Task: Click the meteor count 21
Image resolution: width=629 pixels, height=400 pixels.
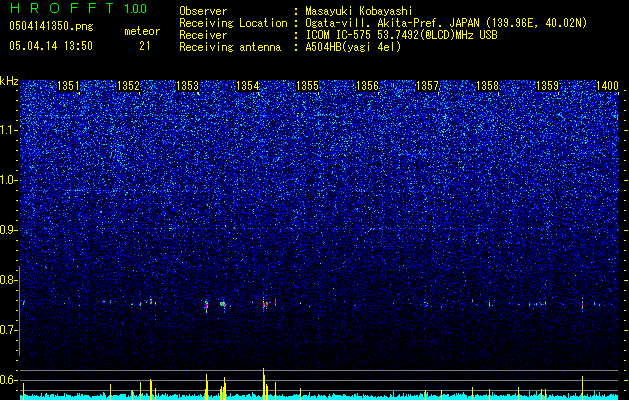Action: point(145,46)
